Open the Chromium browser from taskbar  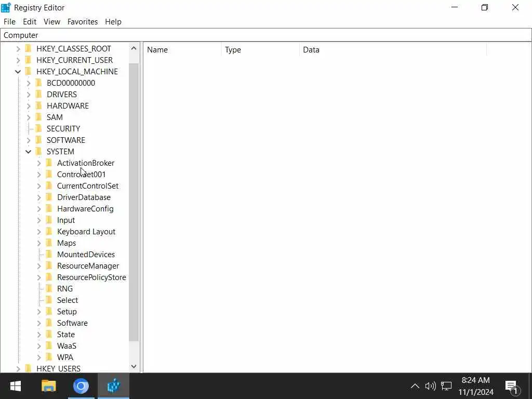pyautogui.click(x=81, y=386)
